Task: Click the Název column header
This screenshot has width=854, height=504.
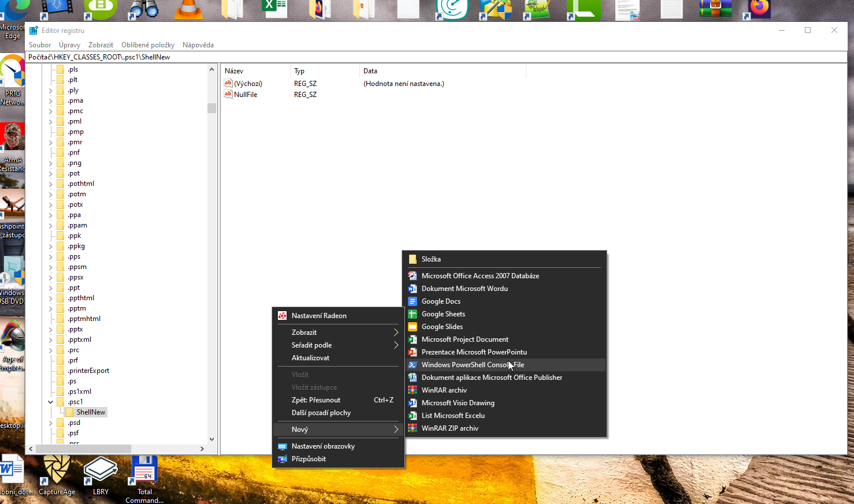Action: [255, 71]
